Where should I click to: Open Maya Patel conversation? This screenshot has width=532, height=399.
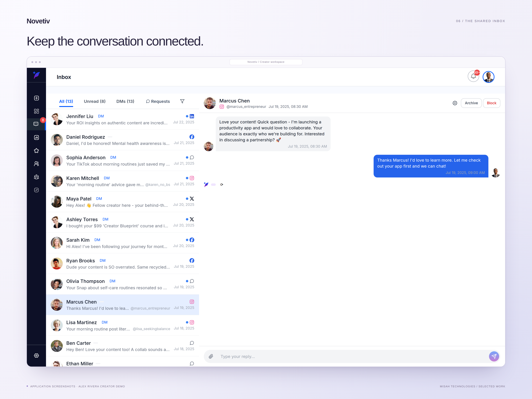click(x=122, y=202)
